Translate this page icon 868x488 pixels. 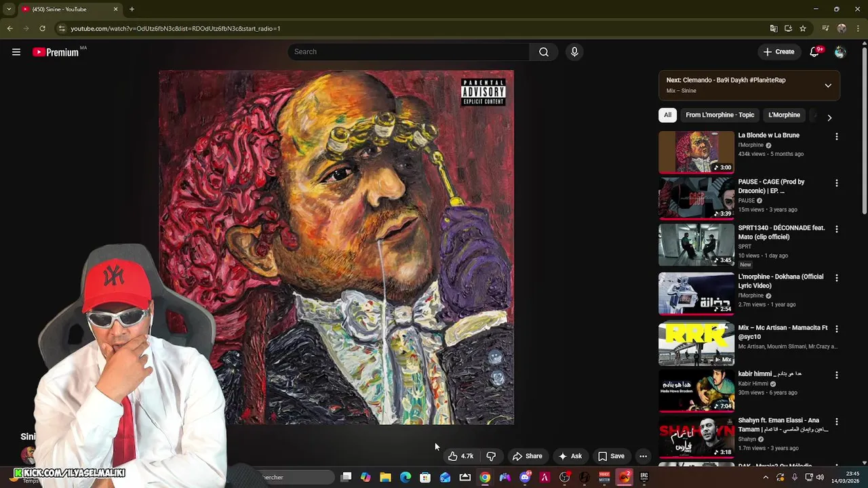(774, 28)
